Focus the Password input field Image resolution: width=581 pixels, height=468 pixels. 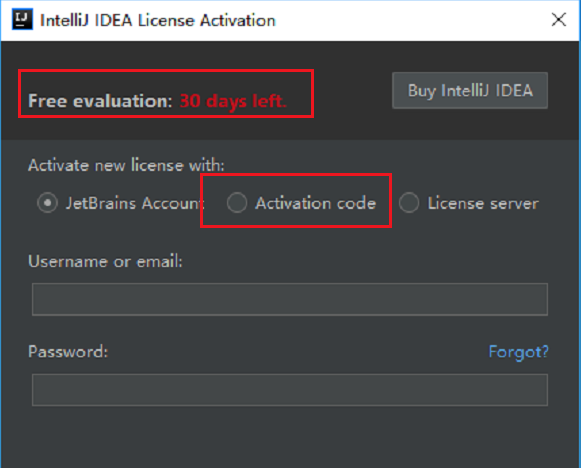[x=290, y=390]
